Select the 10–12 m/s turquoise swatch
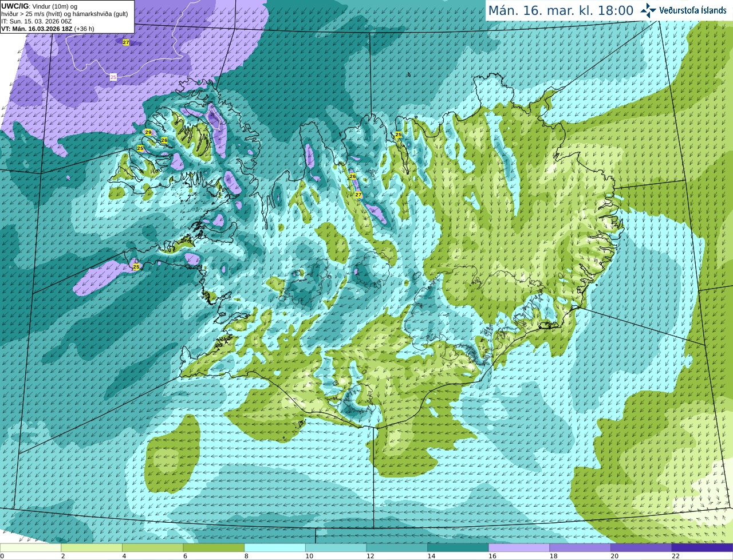The image size is (733, 560). [x=336, y=547]
